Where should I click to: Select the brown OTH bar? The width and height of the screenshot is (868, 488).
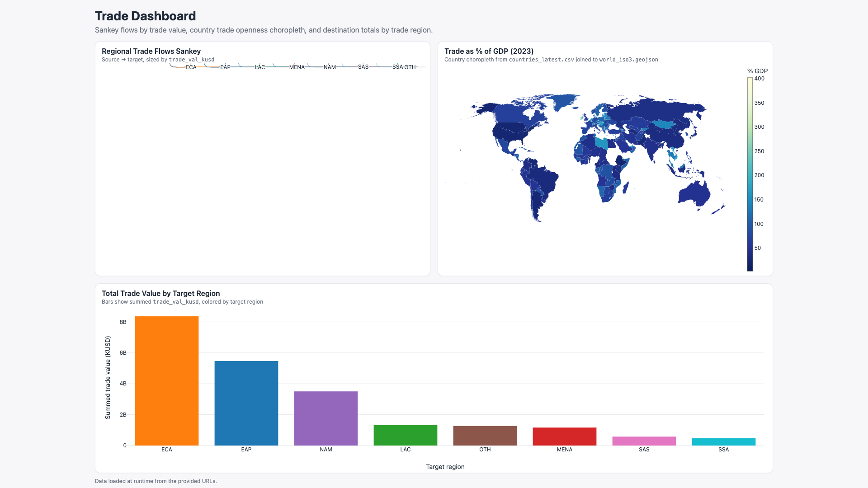[x=485, y=436]
